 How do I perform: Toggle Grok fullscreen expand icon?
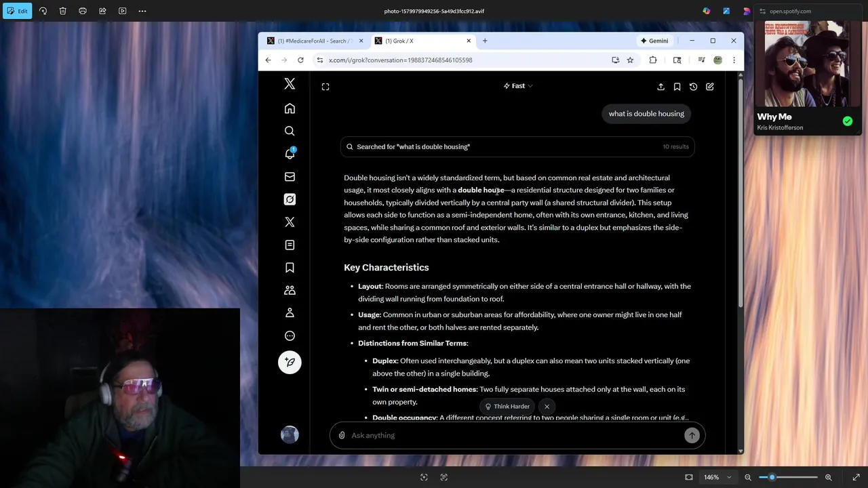click(325, 87)
